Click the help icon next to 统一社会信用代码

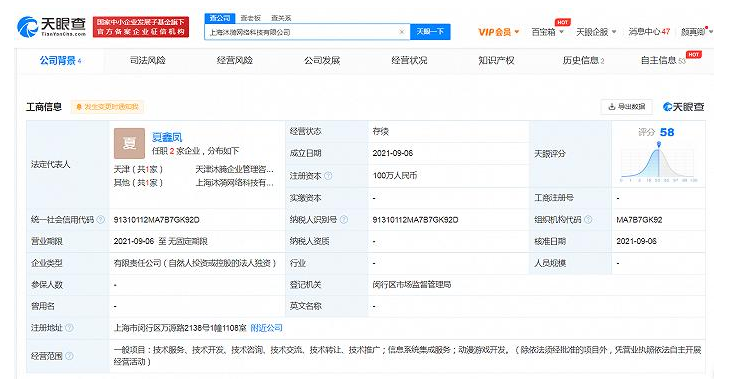click(100, 220)
